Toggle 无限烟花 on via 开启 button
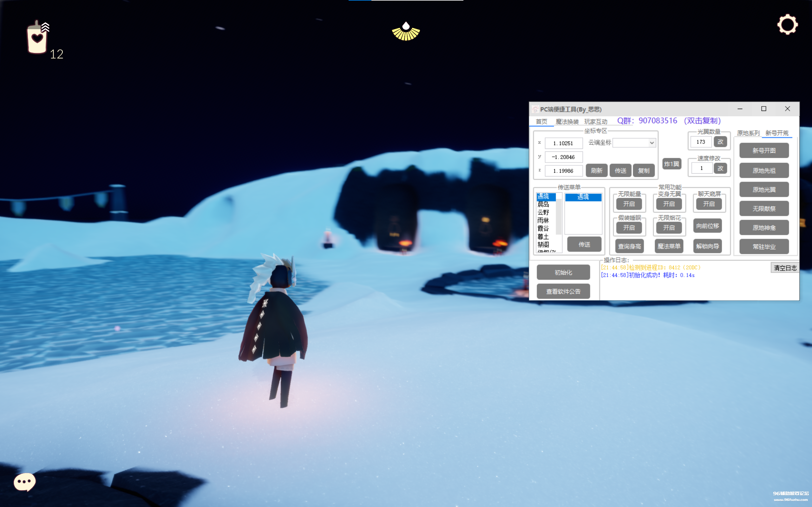Viewport: 812px width, 507px height. pos(669,228)
